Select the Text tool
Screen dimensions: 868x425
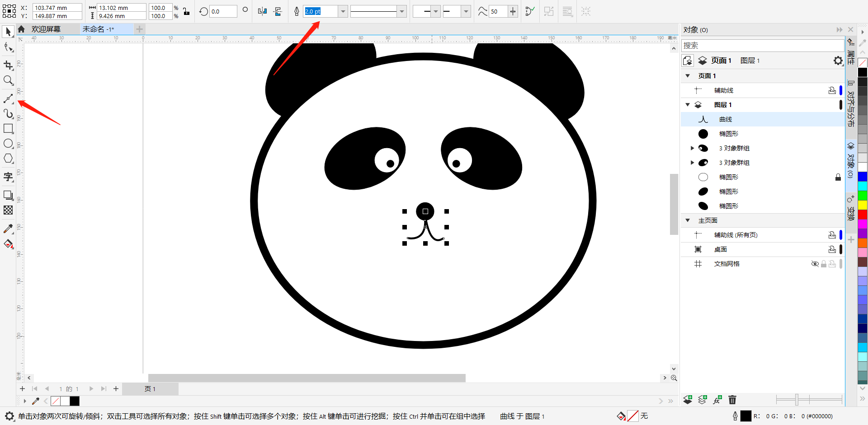tap(8, 177)
